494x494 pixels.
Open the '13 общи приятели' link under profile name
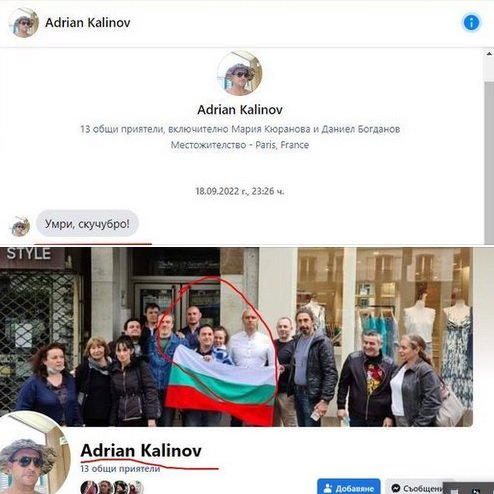pyautogui.click(x=120, y=469)
